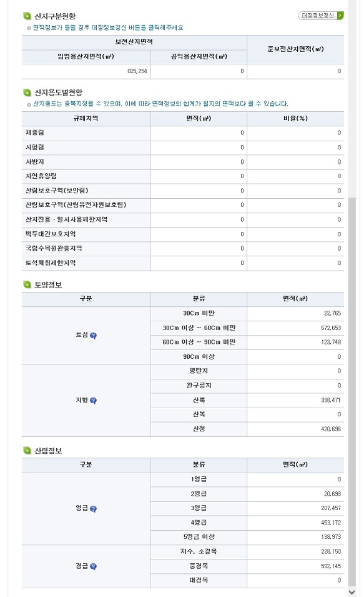The image size is (364, 597).
Task: Open the 토심 help question icon
Action: tap(93, 336)
